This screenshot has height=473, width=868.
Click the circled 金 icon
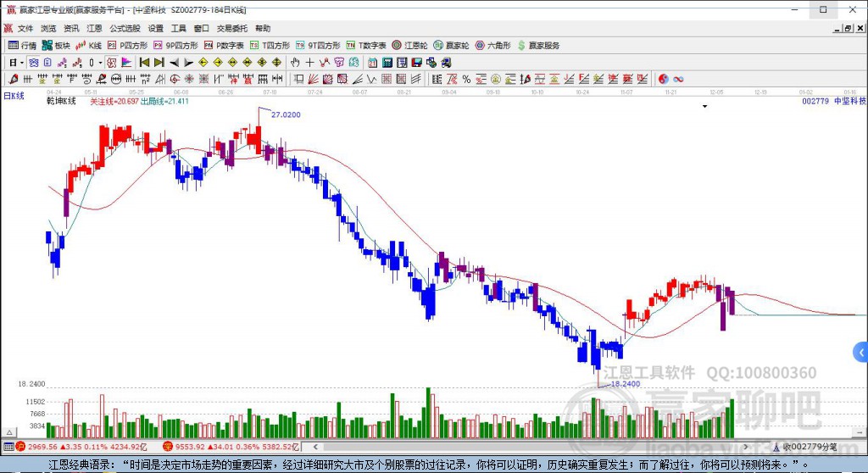click(495, 79)
